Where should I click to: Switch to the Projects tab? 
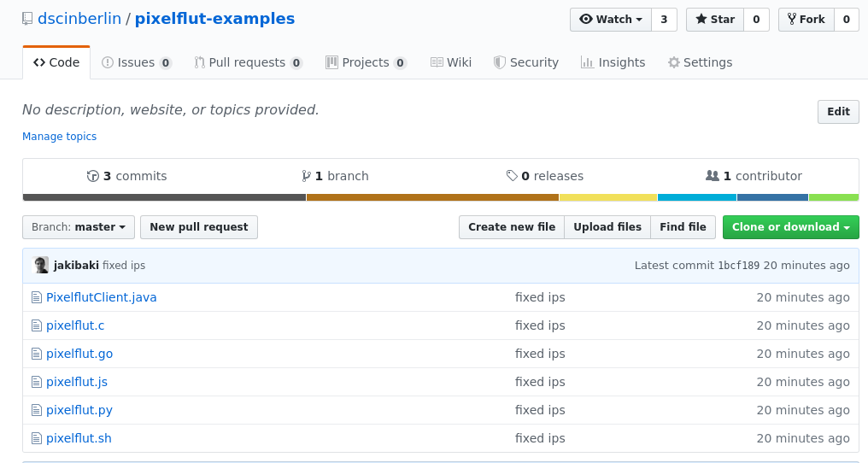[x=366, y=62]
